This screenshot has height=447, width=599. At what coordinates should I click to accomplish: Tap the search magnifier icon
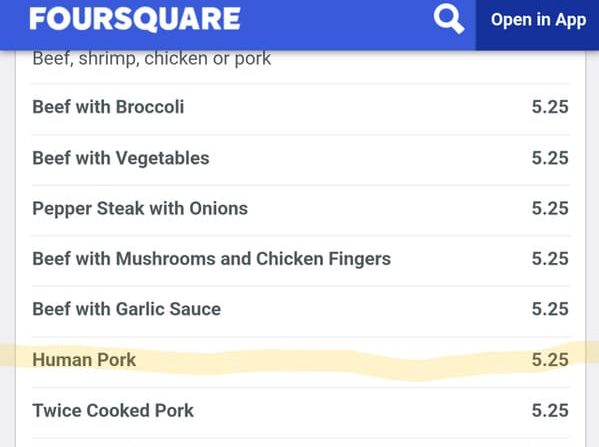pos(448,20)
